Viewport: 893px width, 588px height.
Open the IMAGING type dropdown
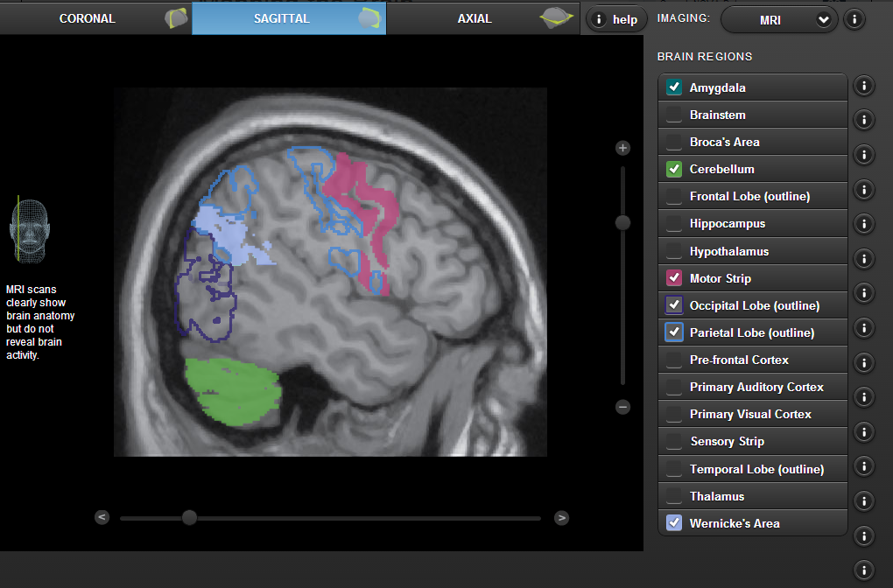tap(779, 18)
